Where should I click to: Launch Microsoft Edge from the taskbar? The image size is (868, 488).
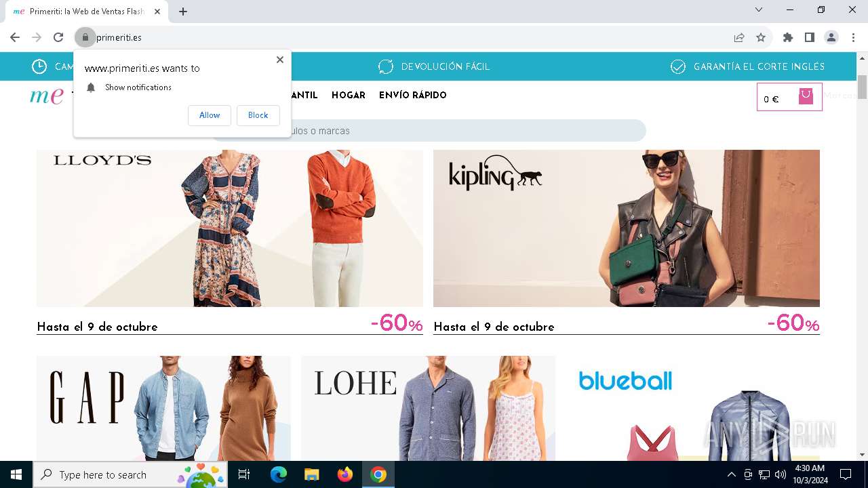279,474
